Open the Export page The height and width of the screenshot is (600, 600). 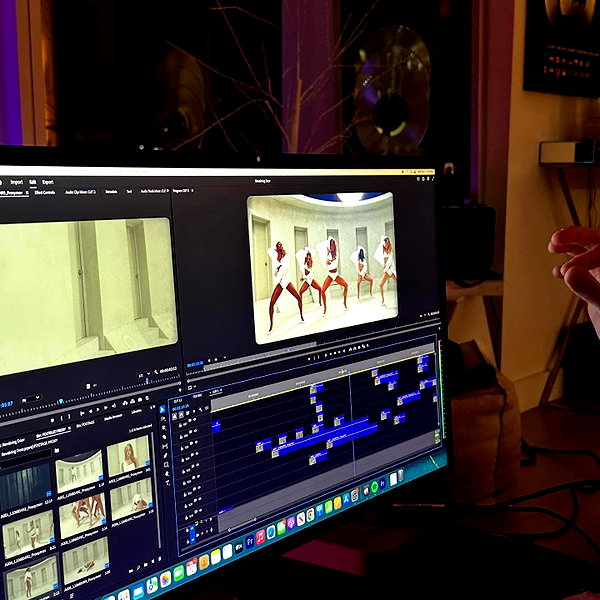(48, 182)
